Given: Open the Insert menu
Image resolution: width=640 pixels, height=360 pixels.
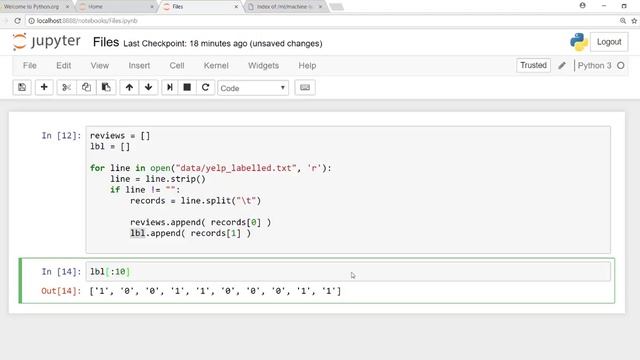Looking at the screenshot, I should pos(139,65).
